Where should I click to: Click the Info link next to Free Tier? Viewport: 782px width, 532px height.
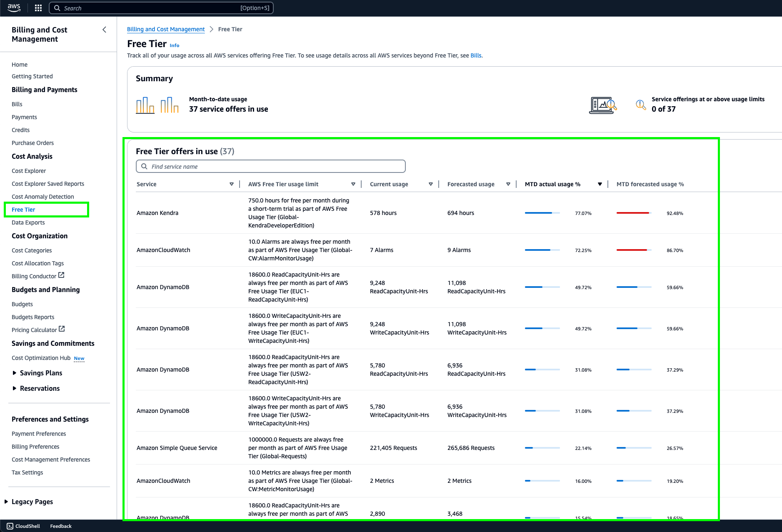(174, 45)
